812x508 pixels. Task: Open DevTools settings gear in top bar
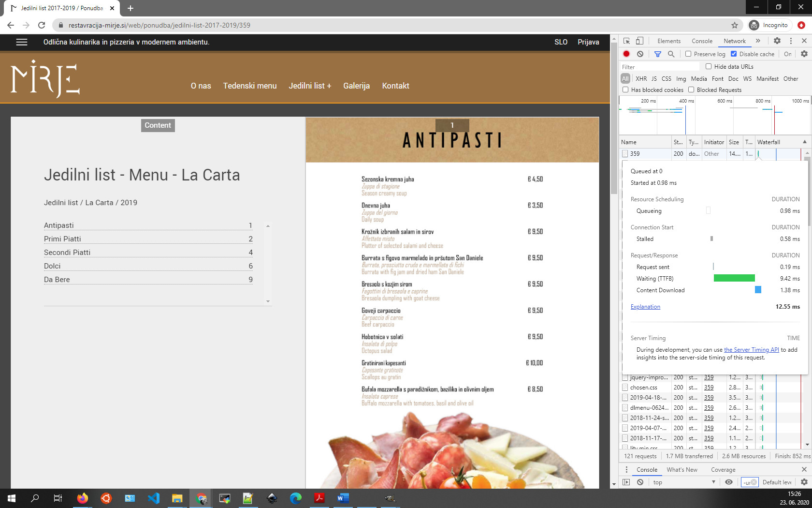[777, 41]
